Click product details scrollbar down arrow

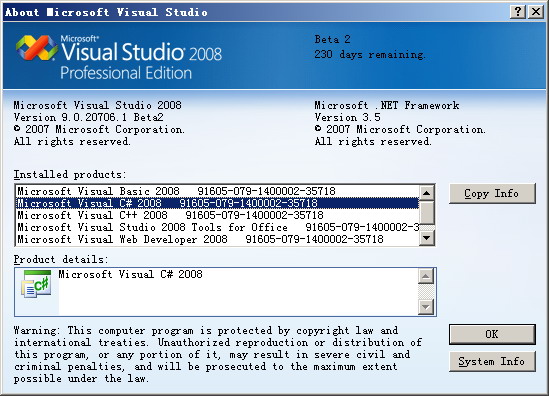click(x=426, y=307)
